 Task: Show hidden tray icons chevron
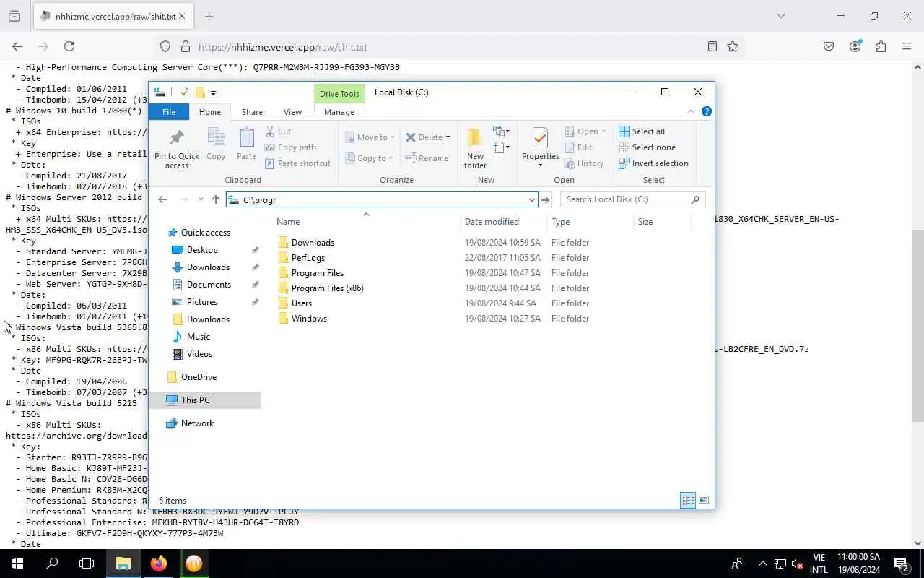point(762,564)
